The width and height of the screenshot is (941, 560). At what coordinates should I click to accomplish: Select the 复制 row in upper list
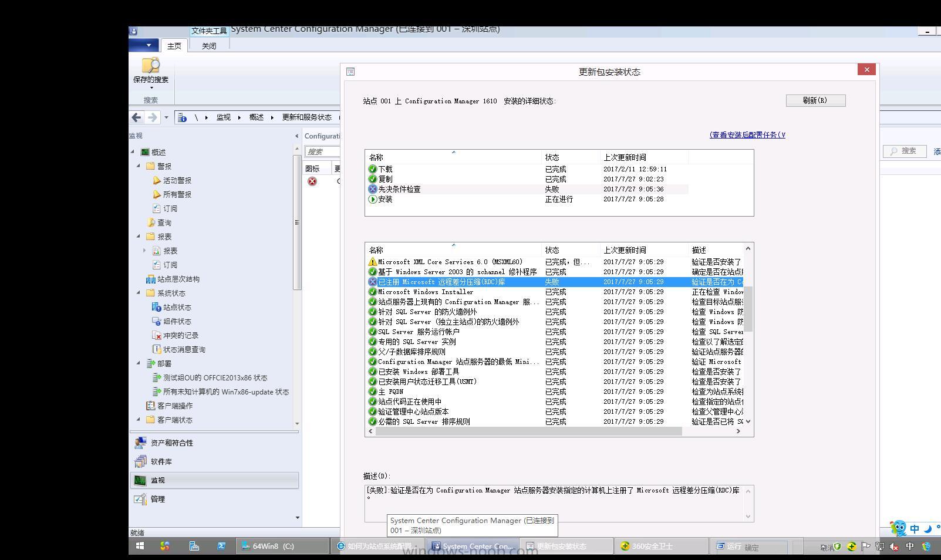click(528, 179)
